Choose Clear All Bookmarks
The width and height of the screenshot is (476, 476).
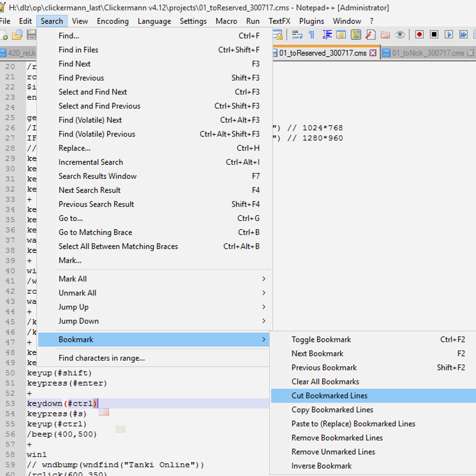point(373,381)
